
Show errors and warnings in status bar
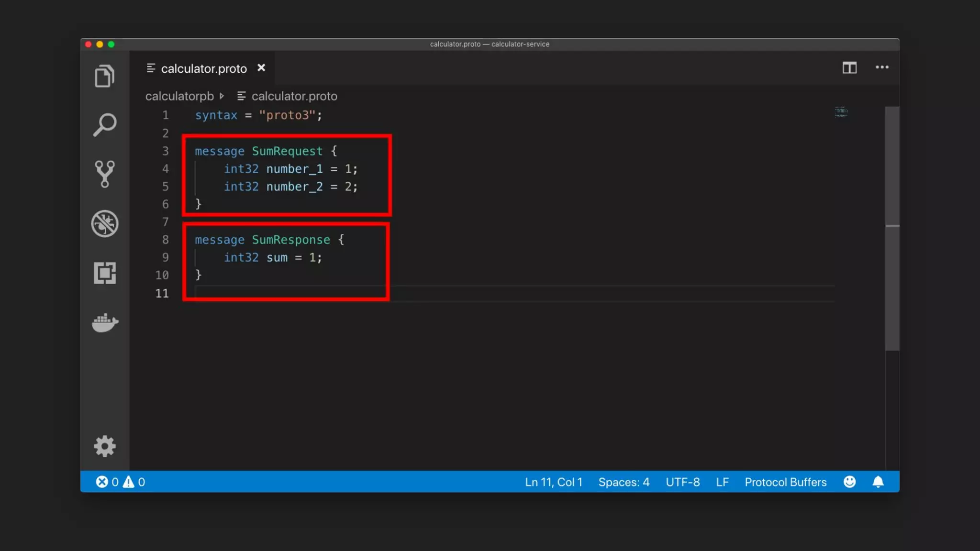(x=120, y=482)
